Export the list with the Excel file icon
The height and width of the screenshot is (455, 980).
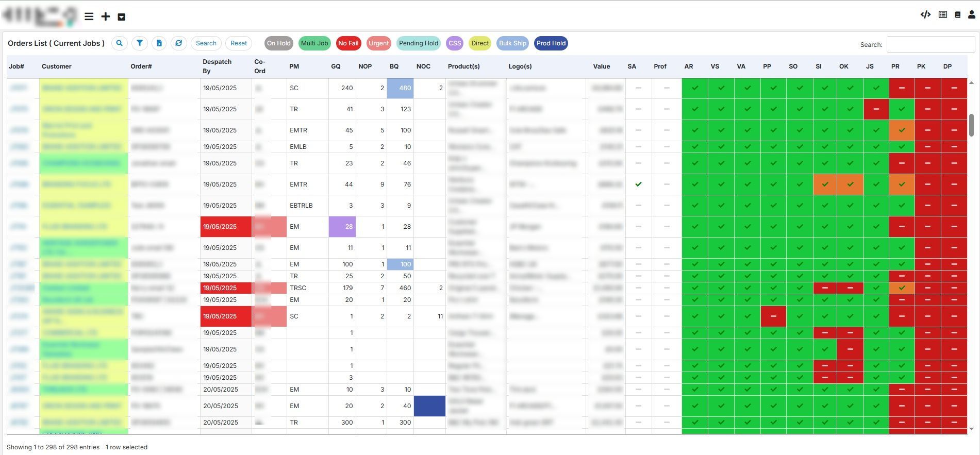pos(159,43)
